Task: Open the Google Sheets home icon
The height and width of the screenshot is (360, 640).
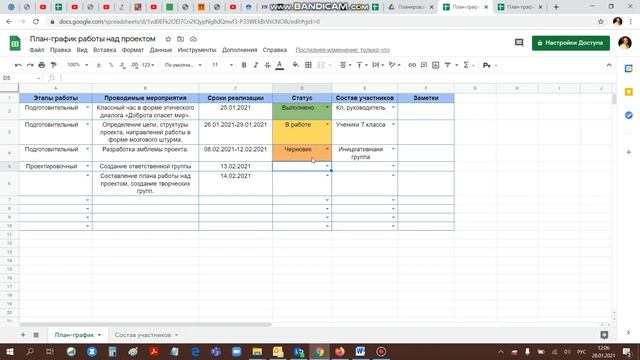Action: 15,43
